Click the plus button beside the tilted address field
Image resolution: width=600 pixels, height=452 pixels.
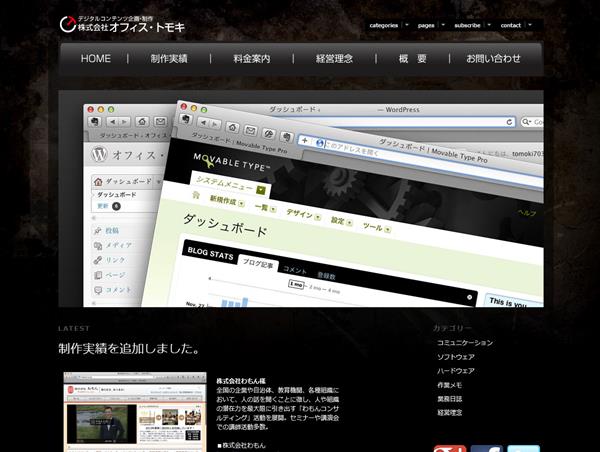(x=304, y=140)
